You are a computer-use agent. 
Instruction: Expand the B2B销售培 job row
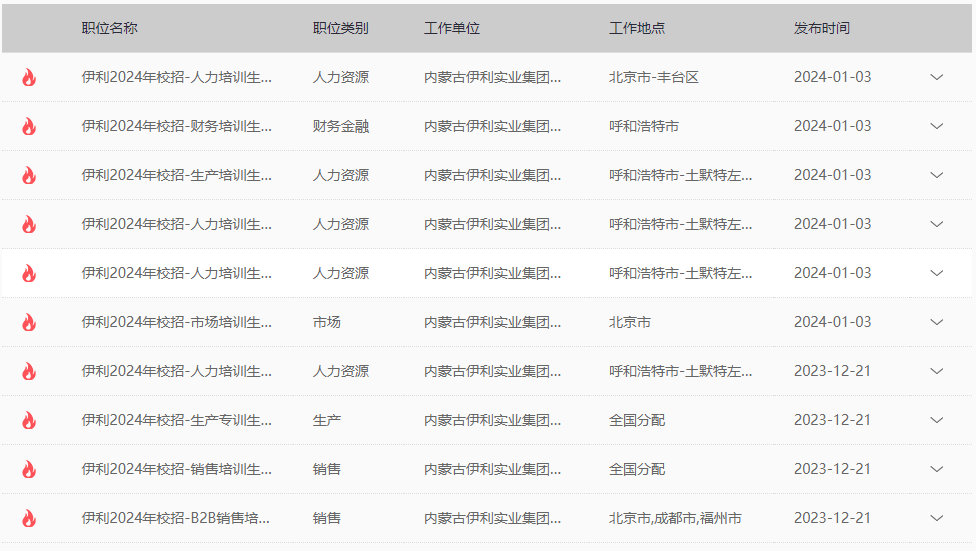(x=937, y=519)
